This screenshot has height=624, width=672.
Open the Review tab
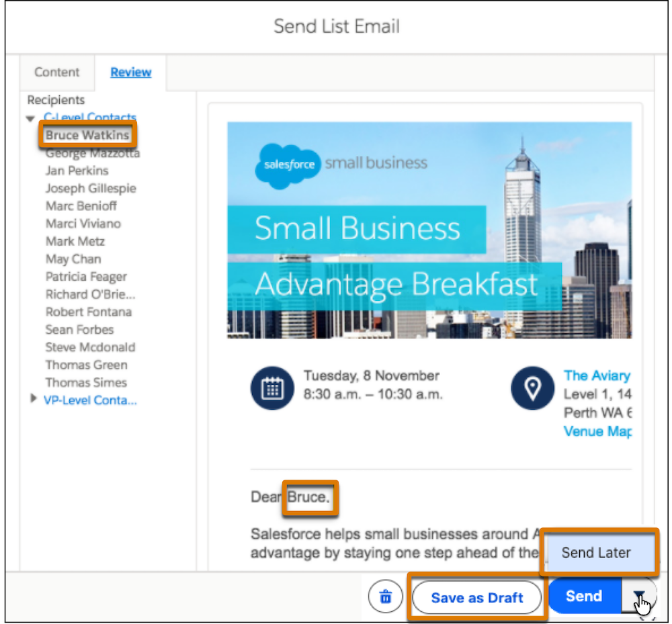[x=131, y=72]
